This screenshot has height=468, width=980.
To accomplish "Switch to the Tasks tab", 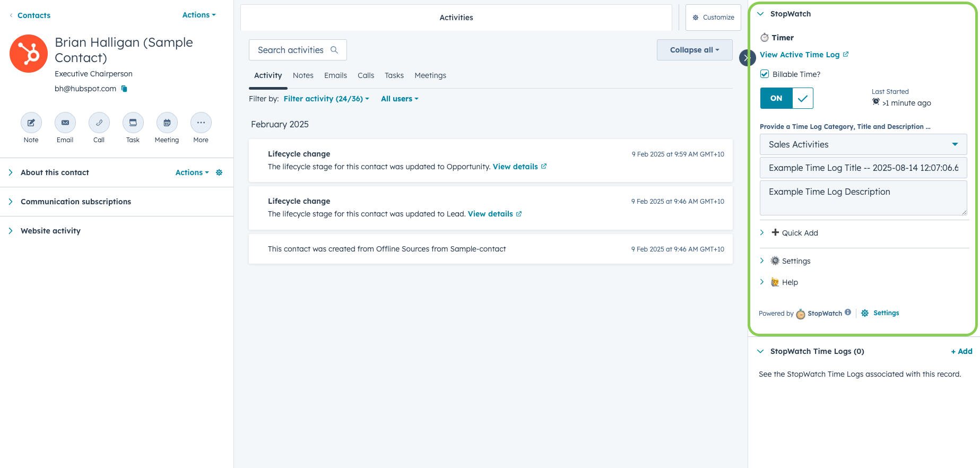I will pos(394,75).
